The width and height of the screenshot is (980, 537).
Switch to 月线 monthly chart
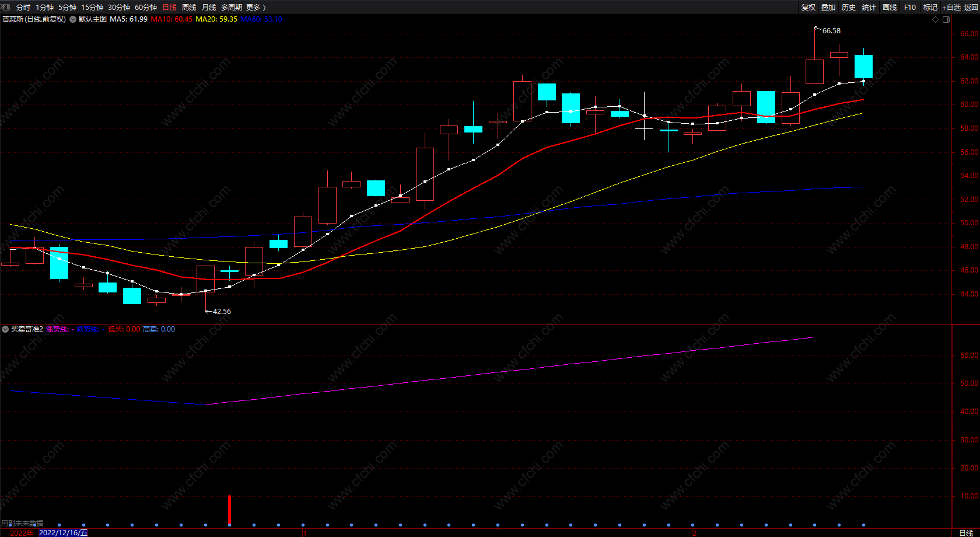(209, 8)
